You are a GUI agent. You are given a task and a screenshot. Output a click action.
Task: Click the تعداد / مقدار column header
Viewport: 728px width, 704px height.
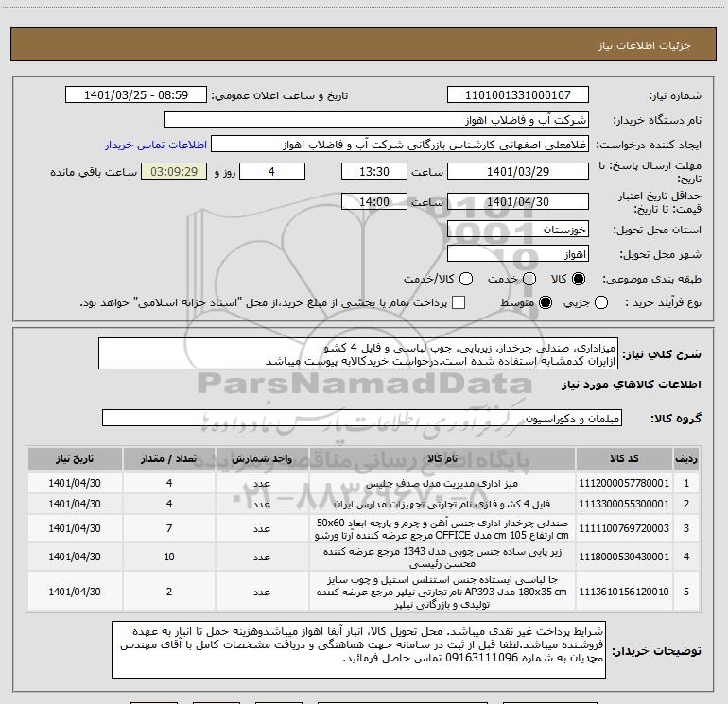(x=169, y=458)
